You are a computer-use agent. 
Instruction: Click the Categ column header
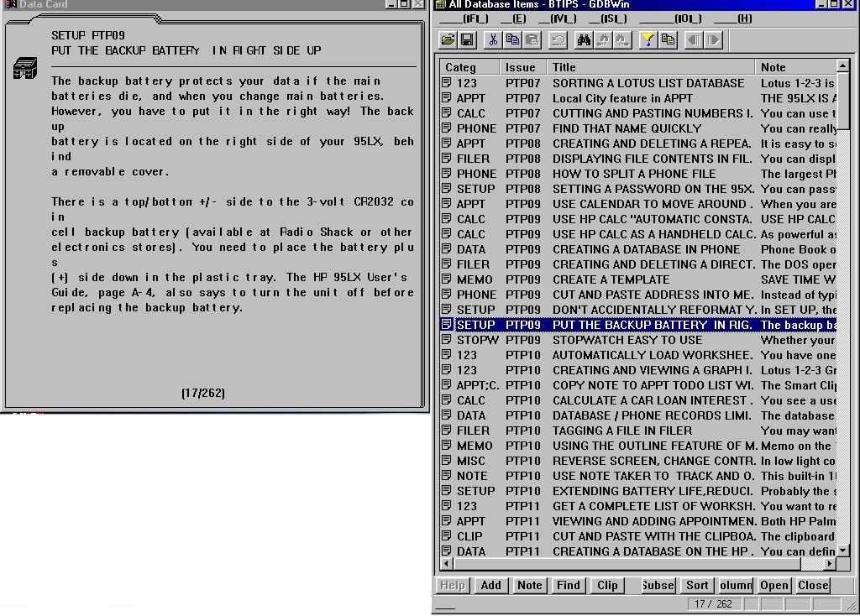[469, 67]
